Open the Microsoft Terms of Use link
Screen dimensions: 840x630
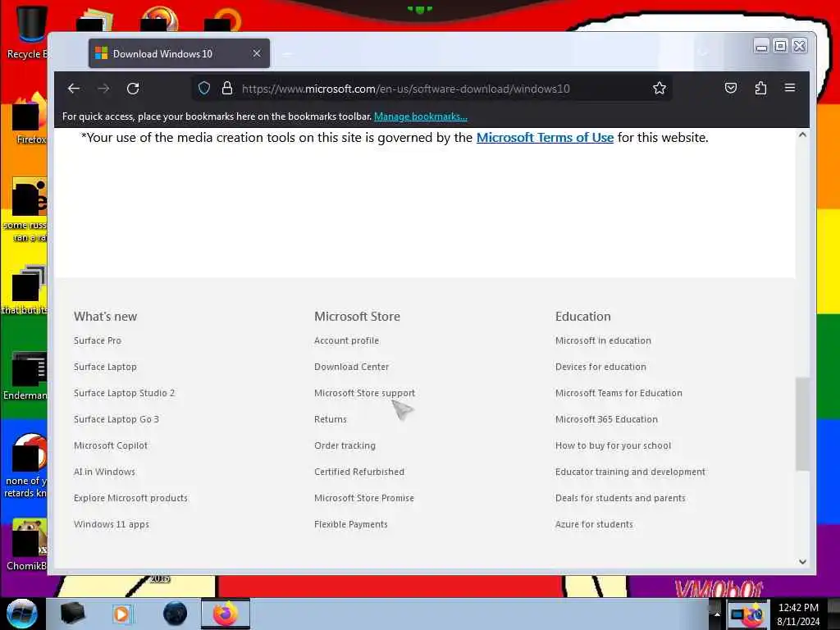click(x=545, y=138)
